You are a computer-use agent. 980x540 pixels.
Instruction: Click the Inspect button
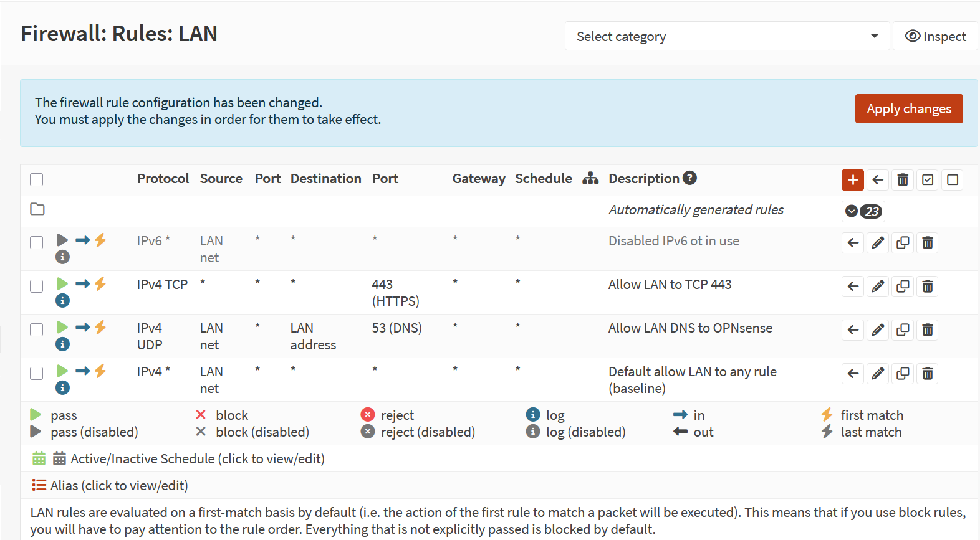click(935, 36)
